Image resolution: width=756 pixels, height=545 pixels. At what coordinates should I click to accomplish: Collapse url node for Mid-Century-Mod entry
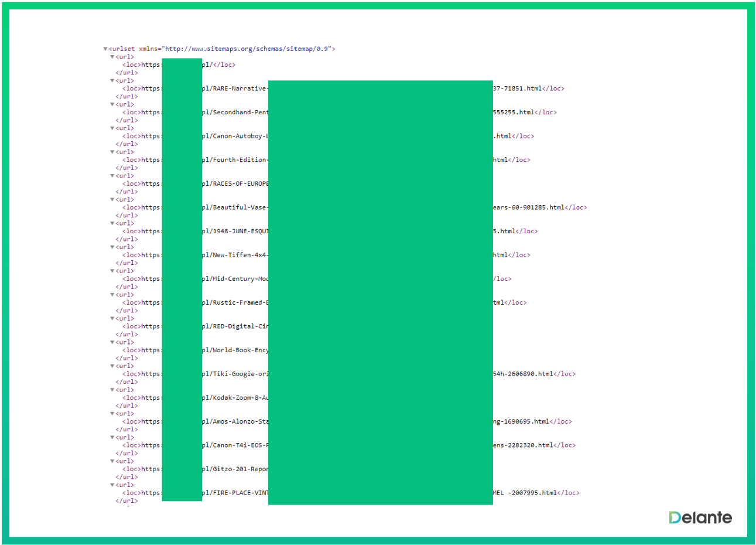click(x=112, y=271)
